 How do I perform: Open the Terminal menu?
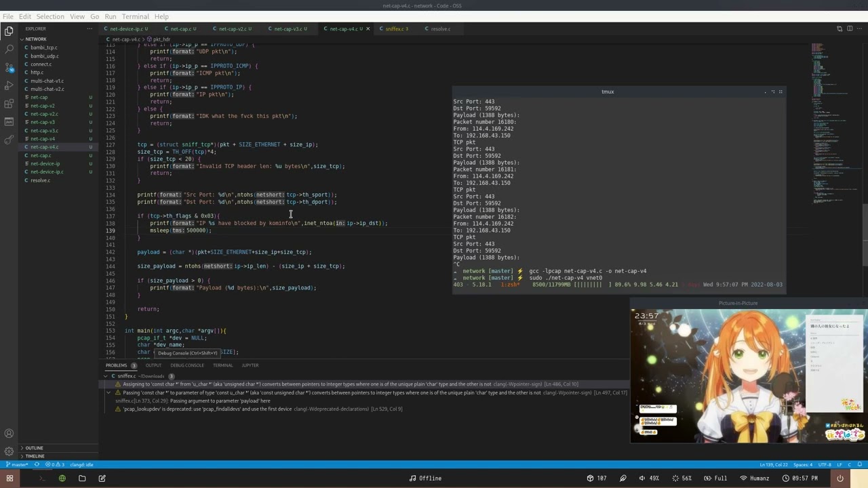click(x=135, y=16)
